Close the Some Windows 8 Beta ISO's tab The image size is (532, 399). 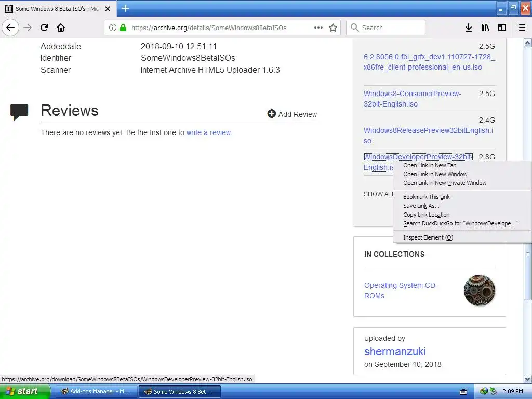(x=108, y=9)
